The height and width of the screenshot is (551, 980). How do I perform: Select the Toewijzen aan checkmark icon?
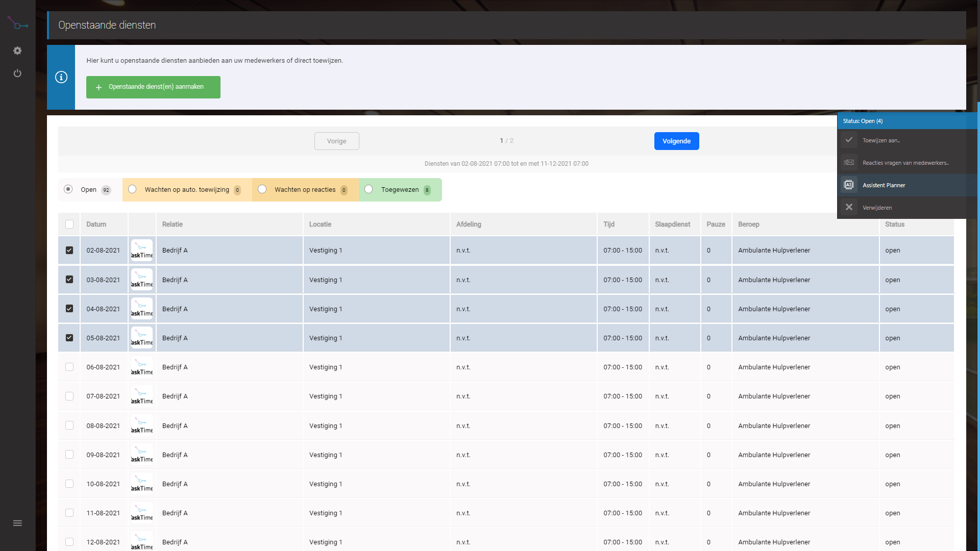point(849,140)
